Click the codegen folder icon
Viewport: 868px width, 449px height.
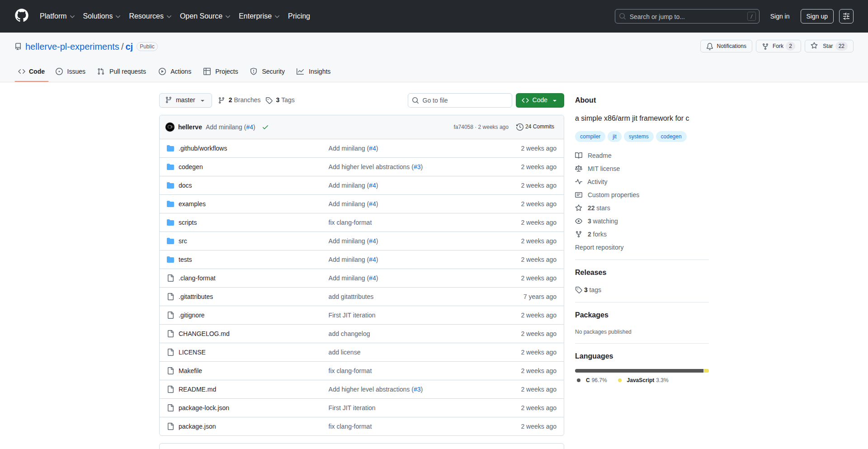170,167
